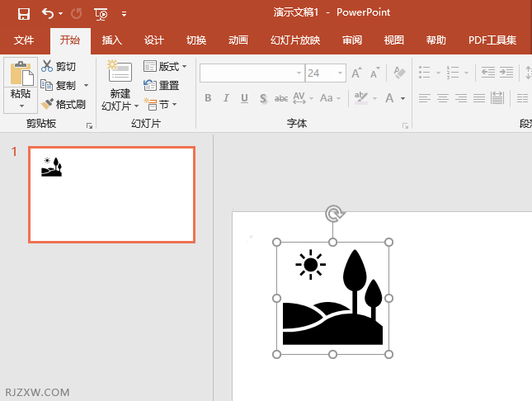Image resolution: width=532 pixels, height=401 pixels.
Task: Start slideshow from beginning via quick access icon
Action: 101,13
